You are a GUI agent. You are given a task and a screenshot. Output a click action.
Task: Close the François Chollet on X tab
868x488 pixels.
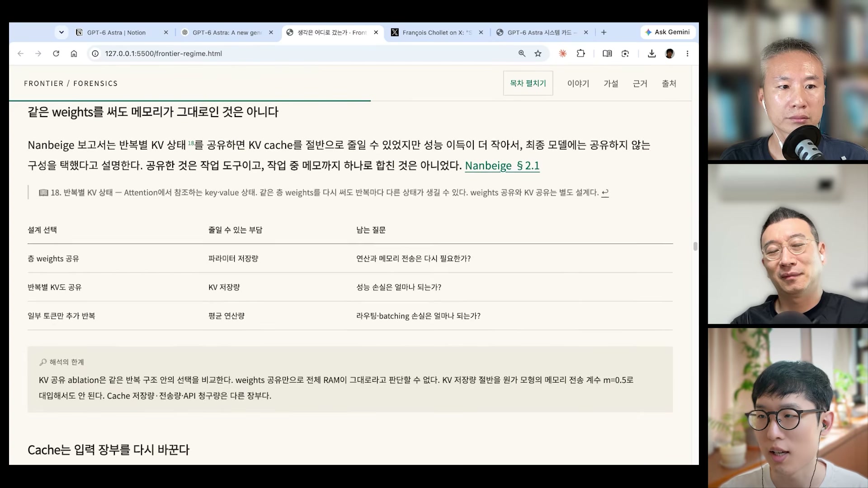pos(481,33)
